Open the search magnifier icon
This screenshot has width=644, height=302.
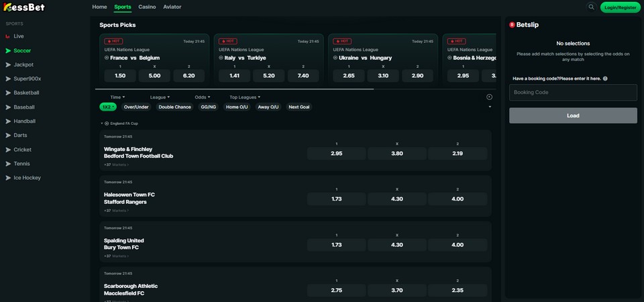pos(592,7)
